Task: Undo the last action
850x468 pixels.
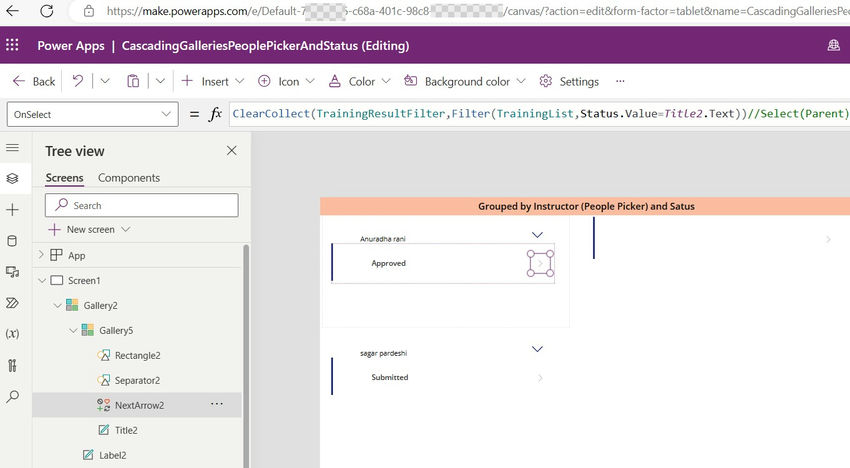Action: [x=78, y=81]
